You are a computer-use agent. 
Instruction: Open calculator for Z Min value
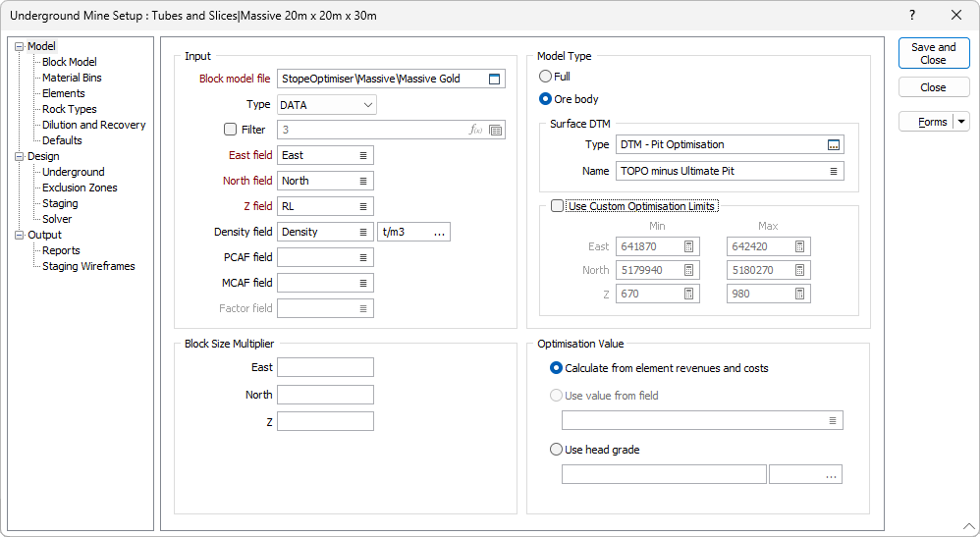tap(688, 294)
